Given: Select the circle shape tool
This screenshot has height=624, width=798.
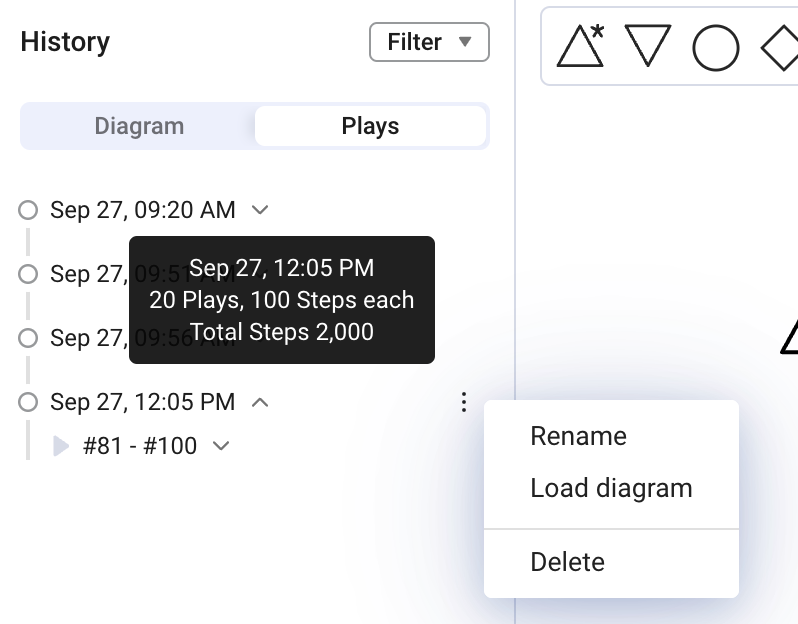Looking at the screenshot, I should click(x=716, y=48).
